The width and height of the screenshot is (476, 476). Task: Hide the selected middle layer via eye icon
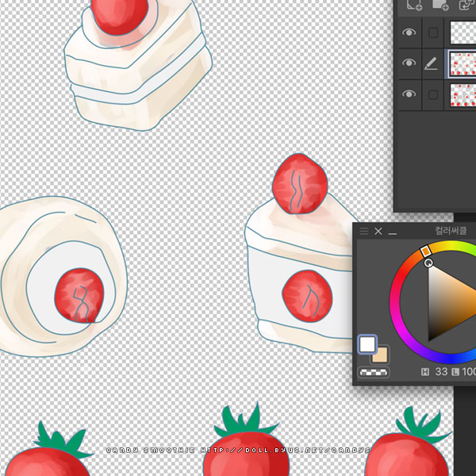pyautogui.click(x=409, y=63)
